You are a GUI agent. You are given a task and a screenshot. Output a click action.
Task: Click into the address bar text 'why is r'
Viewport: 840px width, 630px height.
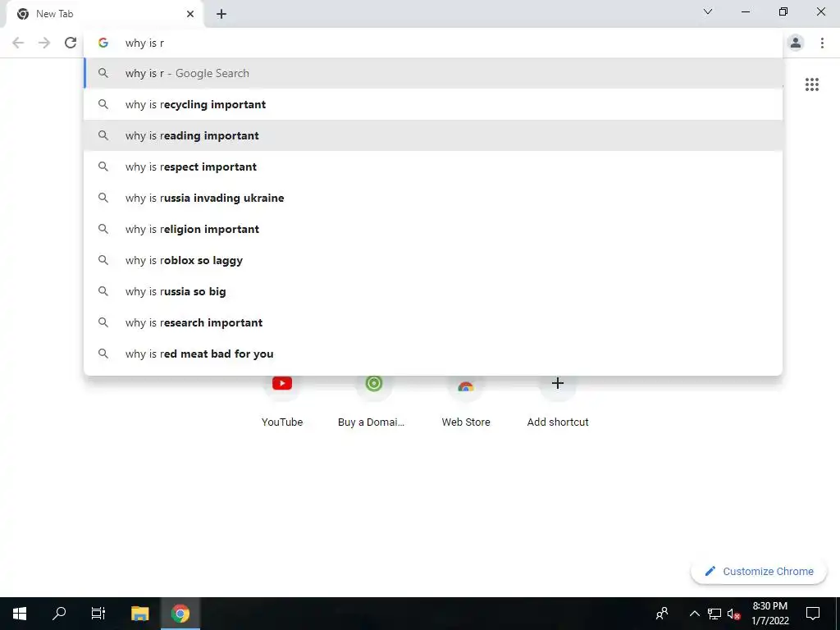click(x=144, y=43)
